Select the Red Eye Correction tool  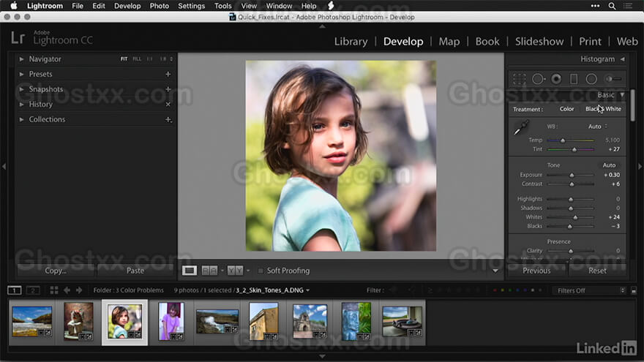click(556, 79)
